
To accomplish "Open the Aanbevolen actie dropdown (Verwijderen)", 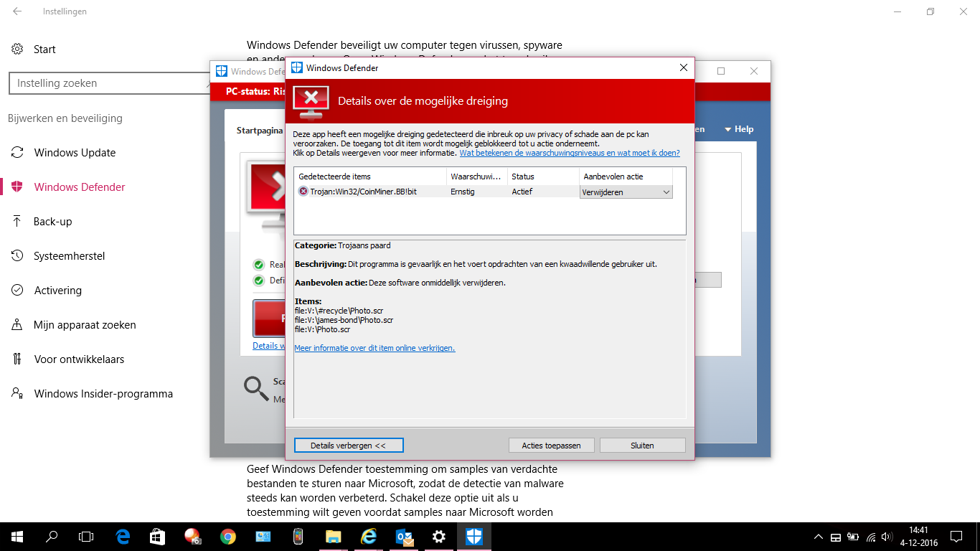I will (x=626, y=192).
